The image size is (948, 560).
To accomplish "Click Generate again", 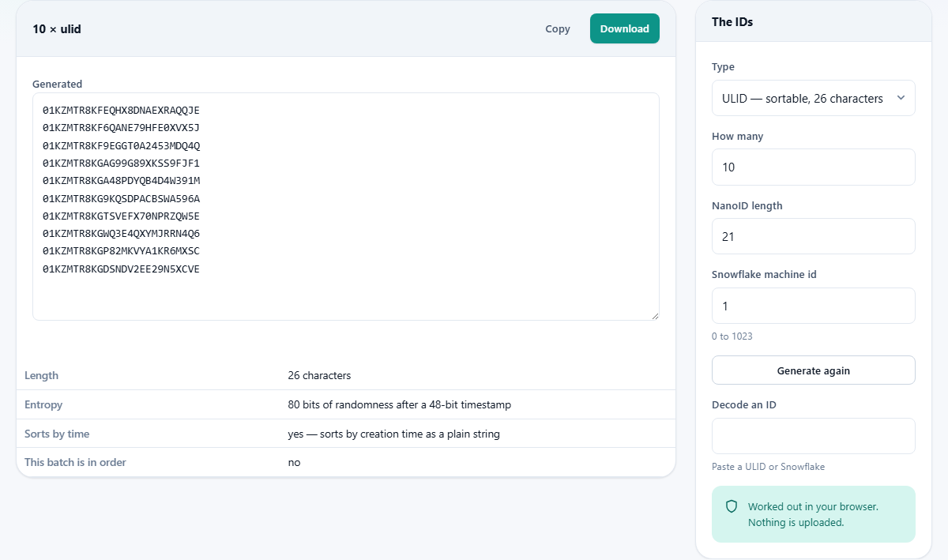I will click(x=813, y=370).
